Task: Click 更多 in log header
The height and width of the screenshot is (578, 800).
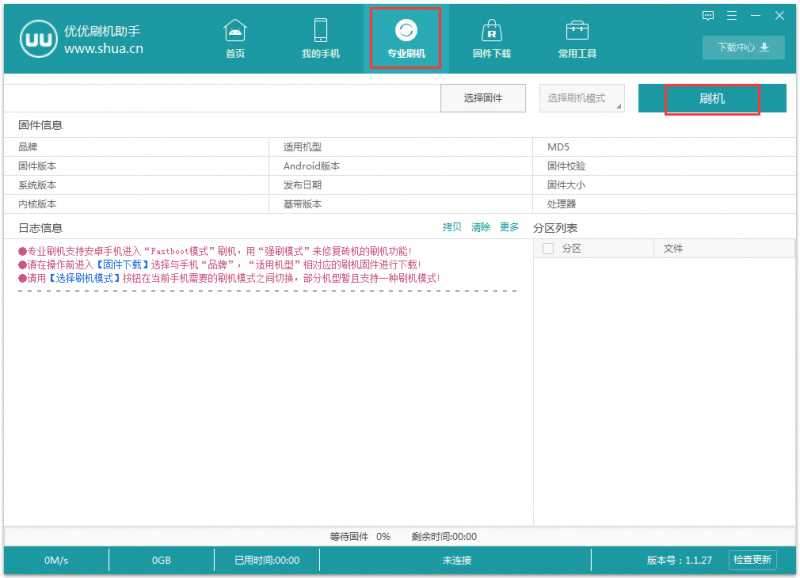Action: (509, 227)
